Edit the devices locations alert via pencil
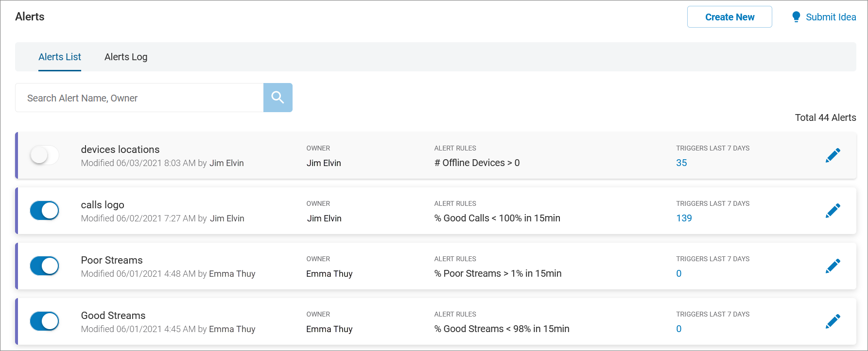The height and width of the screenshot is (351, 868). click(833, 155)
